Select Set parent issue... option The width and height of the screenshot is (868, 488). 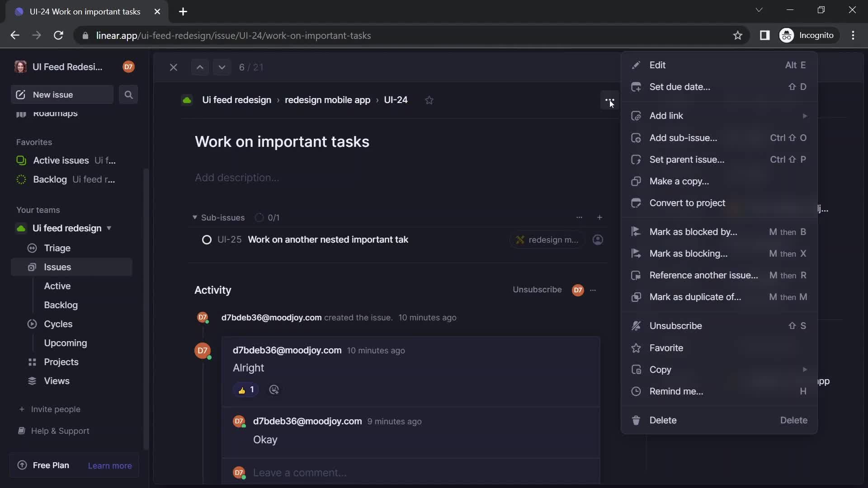tap(719, 160)
